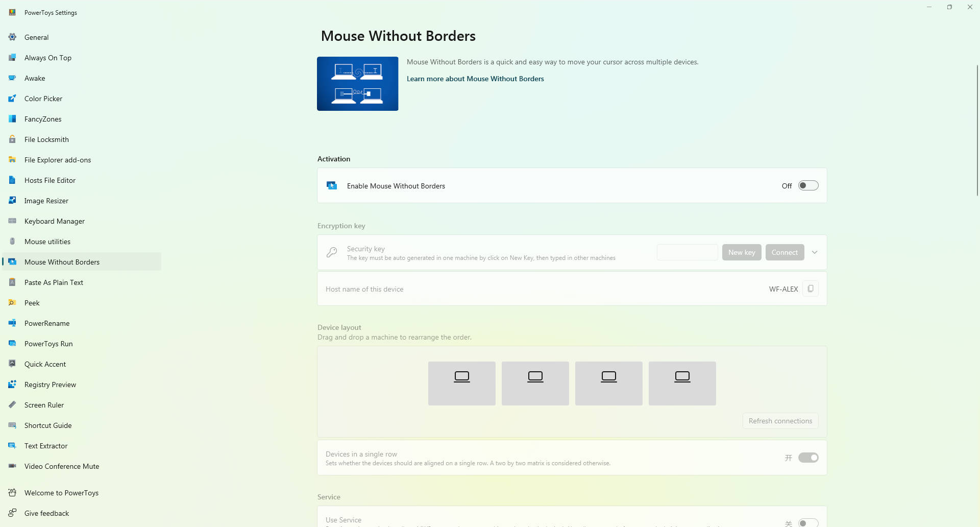The height and width of the screenshot is (527, 980).
Task: Expand the Security key chevron
Action: (x=815, y=252)
